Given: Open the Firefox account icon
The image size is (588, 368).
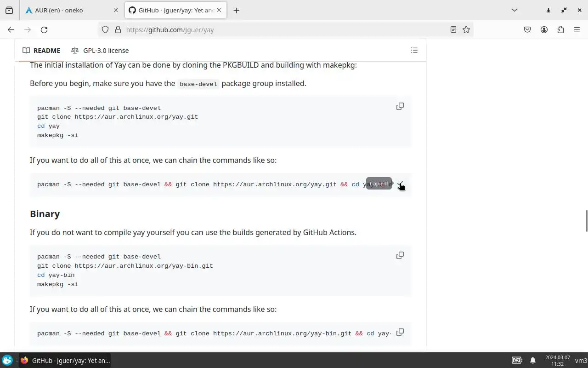Looking at the screenshot, I should pyautogui.click(x=544, y=29).
